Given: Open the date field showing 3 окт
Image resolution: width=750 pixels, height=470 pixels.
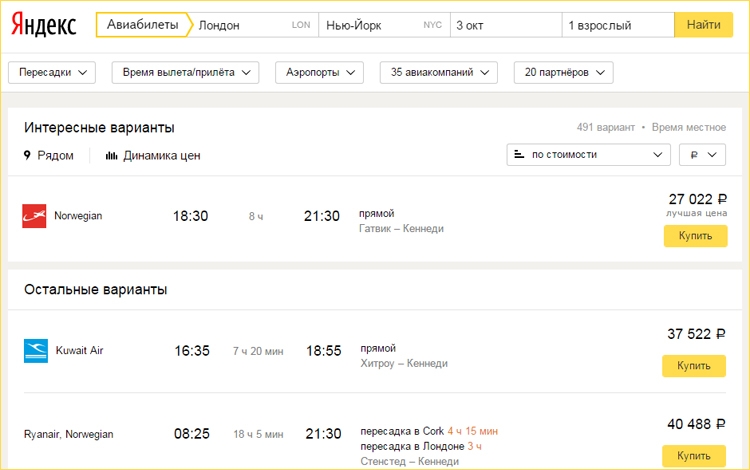Looking at the screenshot, I should click(506, 25).
